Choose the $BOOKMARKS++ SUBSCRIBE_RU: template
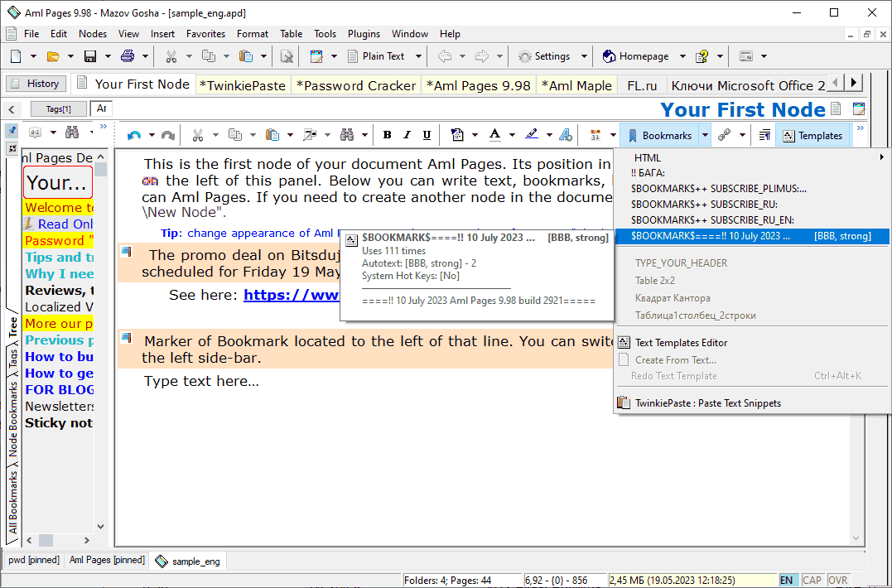Screen dimensions: 892x588 [704, 204]
